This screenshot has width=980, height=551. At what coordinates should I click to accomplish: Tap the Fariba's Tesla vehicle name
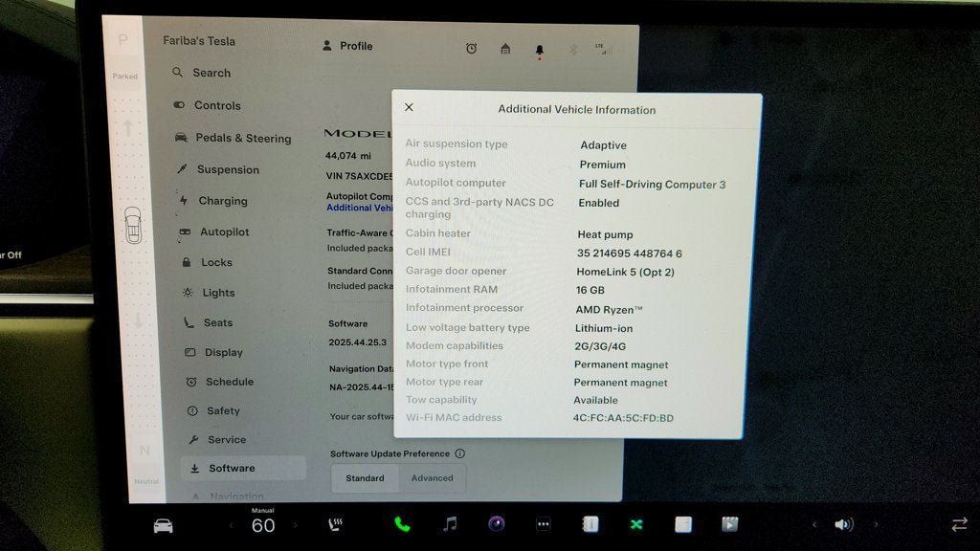click(199, 40)
